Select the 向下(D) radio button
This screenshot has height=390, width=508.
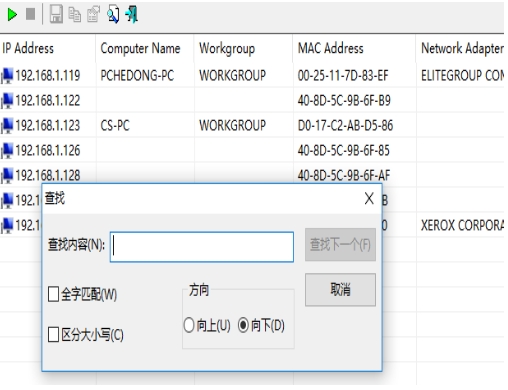[243, 325]
